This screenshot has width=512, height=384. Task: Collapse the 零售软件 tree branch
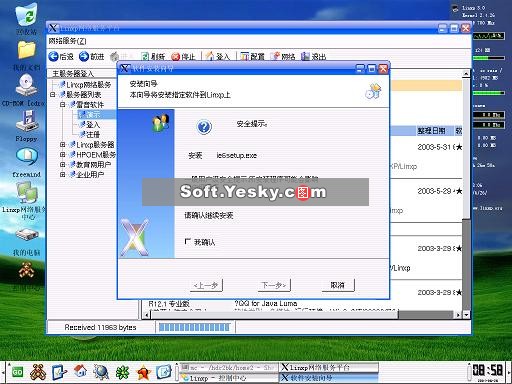coord(62,105)
